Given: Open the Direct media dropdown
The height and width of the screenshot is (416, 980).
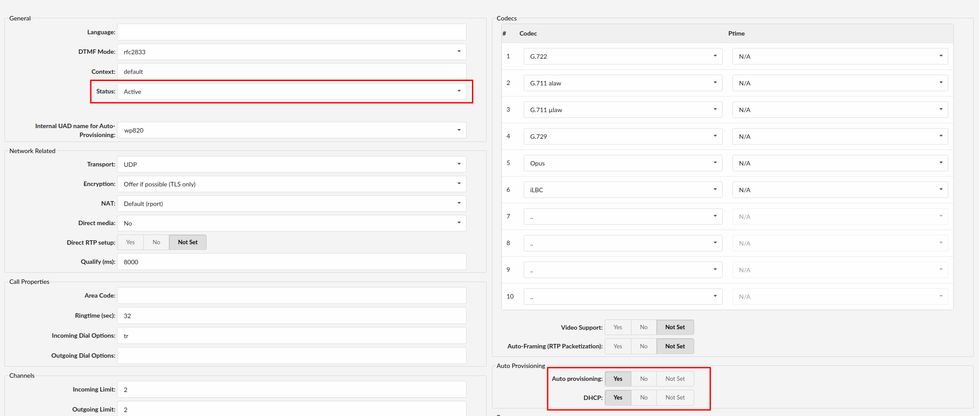Looking at the screenshot, I should (x=292, y=223).
